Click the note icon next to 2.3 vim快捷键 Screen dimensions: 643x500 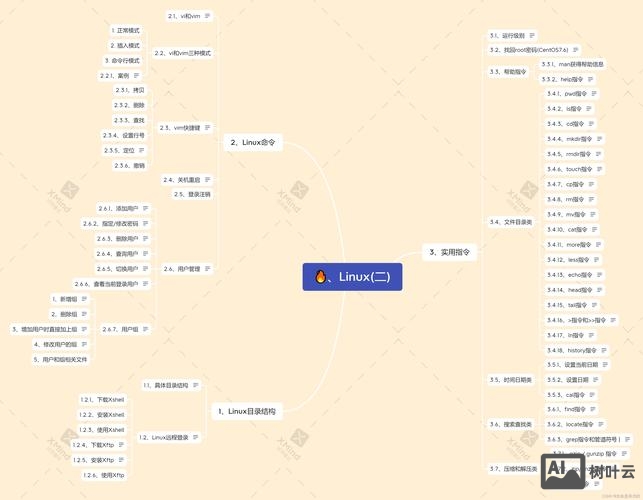(x=207, y=128)
